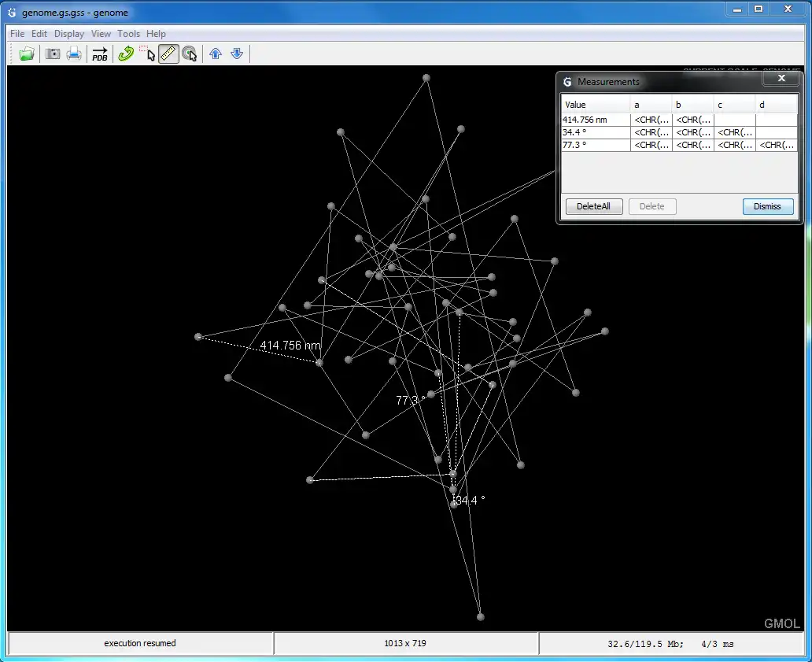Image resolution: width=812 pixels, height=662 pixels.
Task: Open the File menu
Action: (x=17, y=34)
